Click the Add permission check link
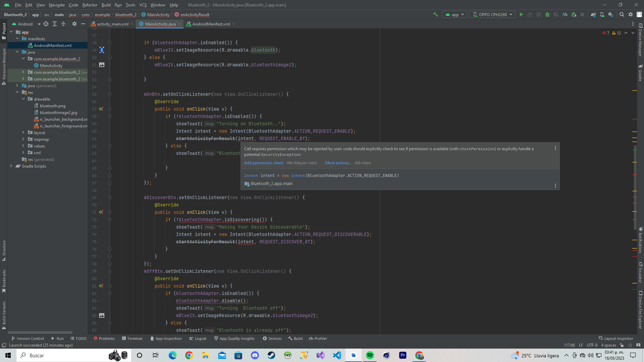The height and width of the screenshot is (362, 644). tap(264, 163)
